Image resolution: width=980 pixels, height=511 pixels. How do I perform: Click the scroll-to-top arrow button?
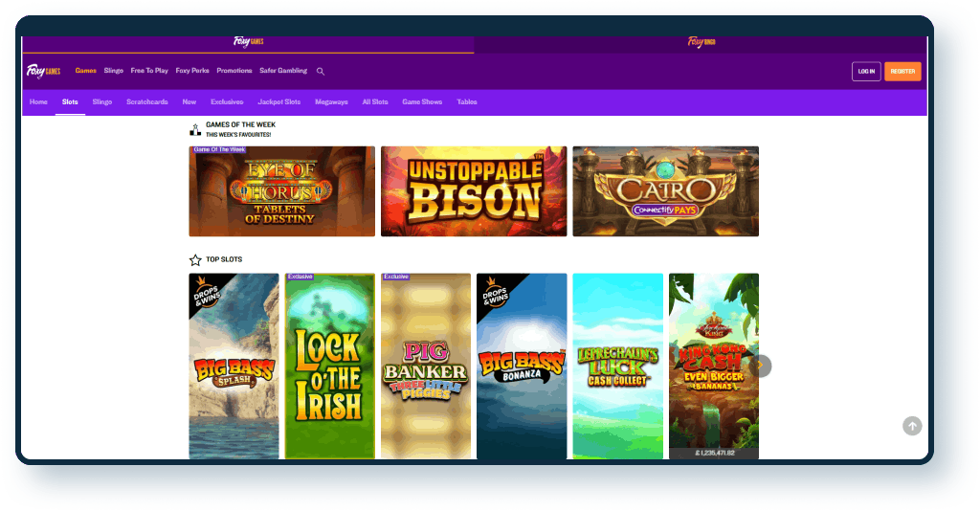tap(912, 426)
